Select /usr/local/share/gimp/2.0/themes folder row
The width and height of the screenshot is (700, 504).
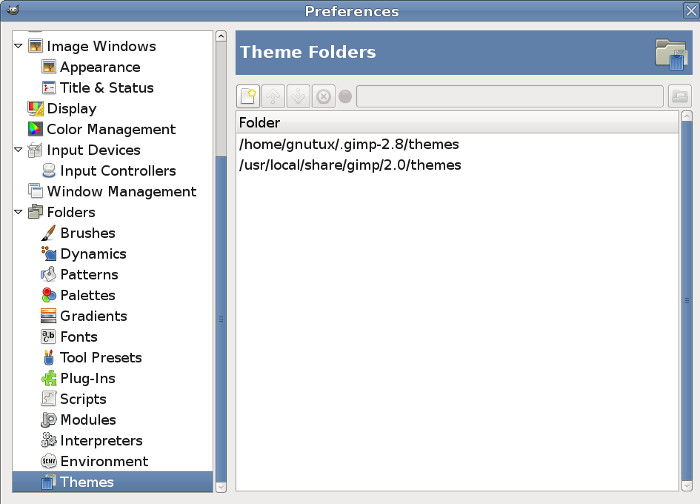pos(457,165)
